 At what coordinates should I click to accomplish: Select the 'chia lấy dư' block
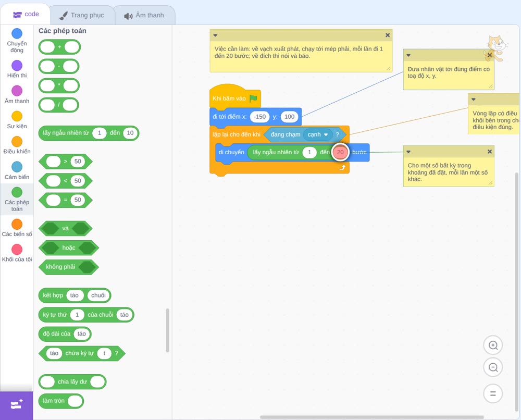(72, 382)
